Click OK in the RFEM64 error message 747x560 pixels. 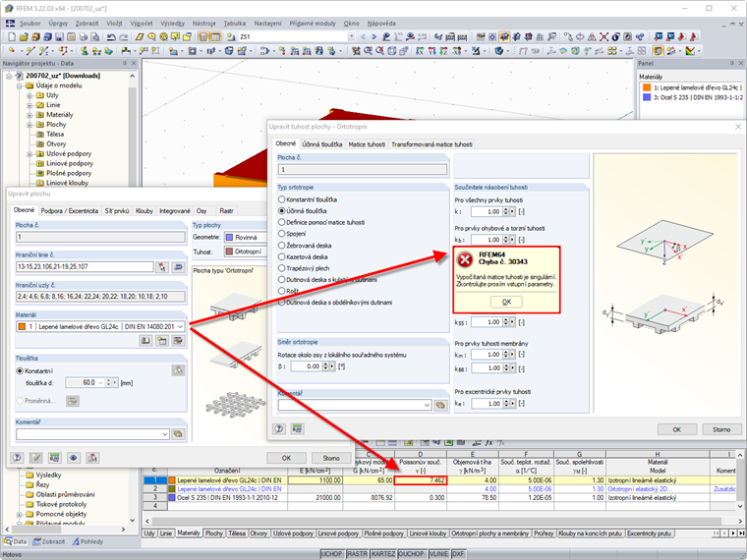click(506, 302)
